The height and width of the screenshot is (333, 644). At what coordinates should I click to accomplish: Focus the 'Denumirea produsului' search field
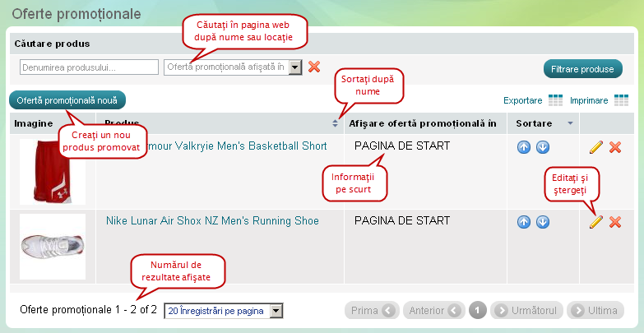click(x=89, y=67)
